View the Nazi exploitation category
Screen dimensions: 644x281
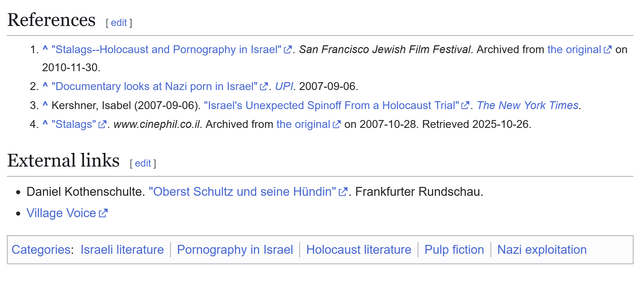pos(542,250)
